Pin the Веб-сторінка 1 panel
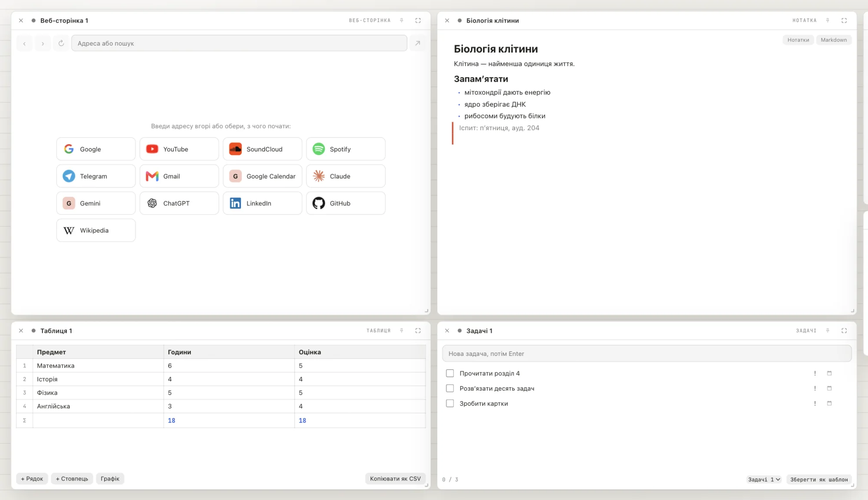Image resolution: width=868 pixels, height=500 pixels. [402, 20]
